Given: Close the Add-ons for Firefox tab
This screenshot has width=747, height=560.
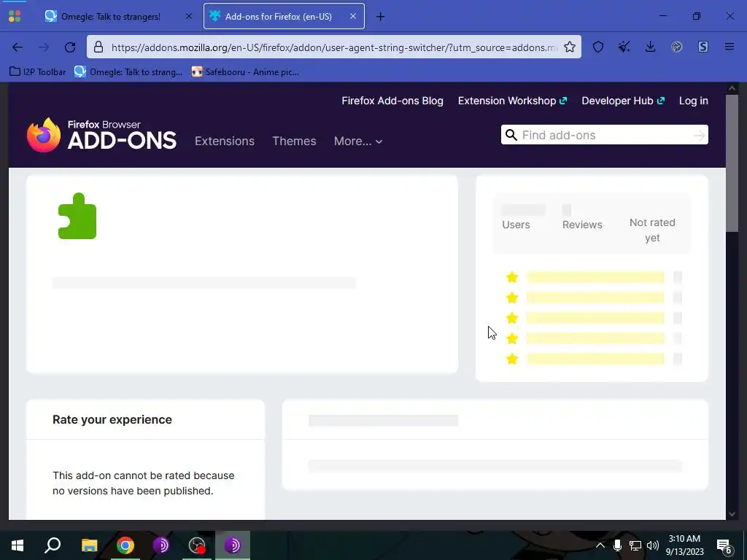Looking at the screenshot, I should pyautogui.click(x=353, y=16).
